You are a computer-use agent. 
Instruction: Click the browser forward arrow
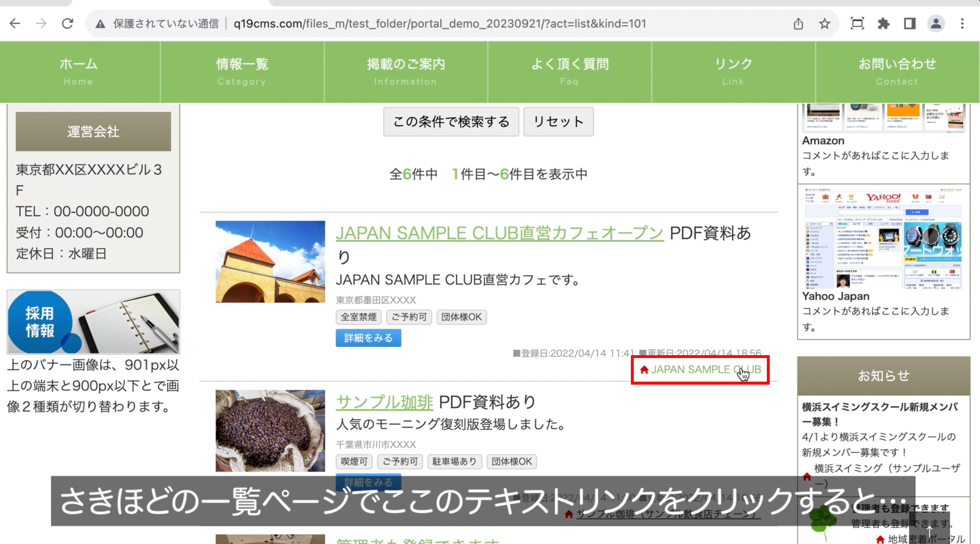[x=41, y=23]
